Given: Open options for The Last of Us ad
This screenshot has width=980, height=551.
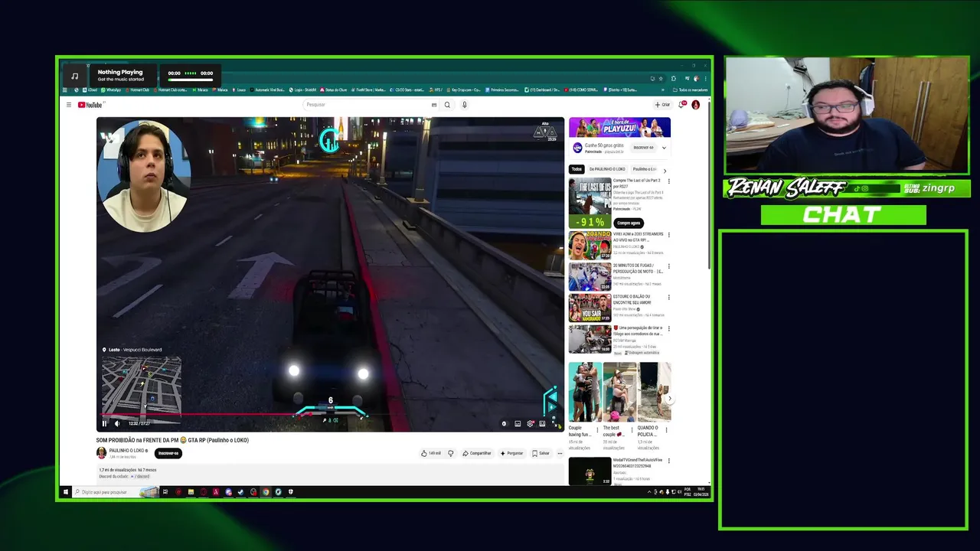Looking at the screenshot, I should coord(668,181).
